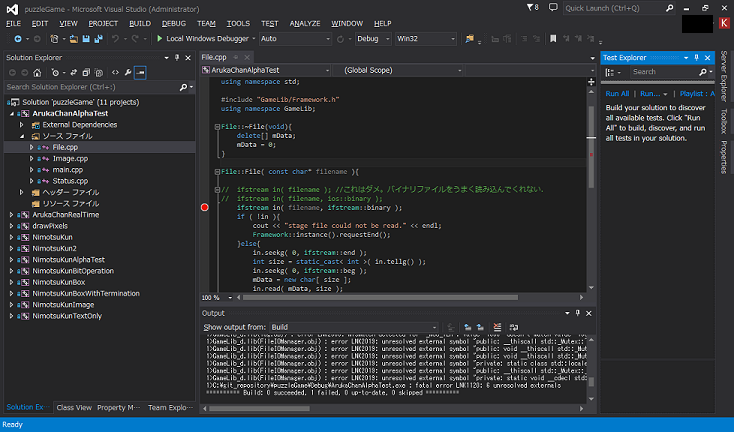Click the Save All icon

click(x=98, y=39)
